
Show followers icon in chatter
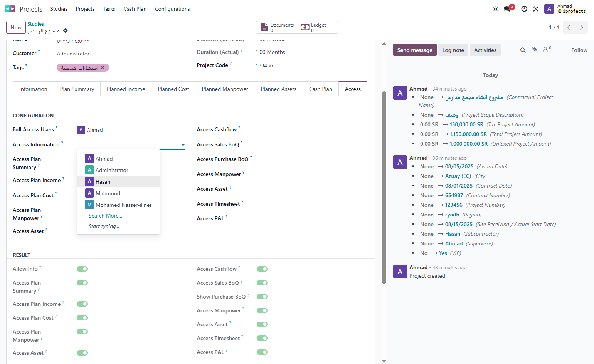546,50
